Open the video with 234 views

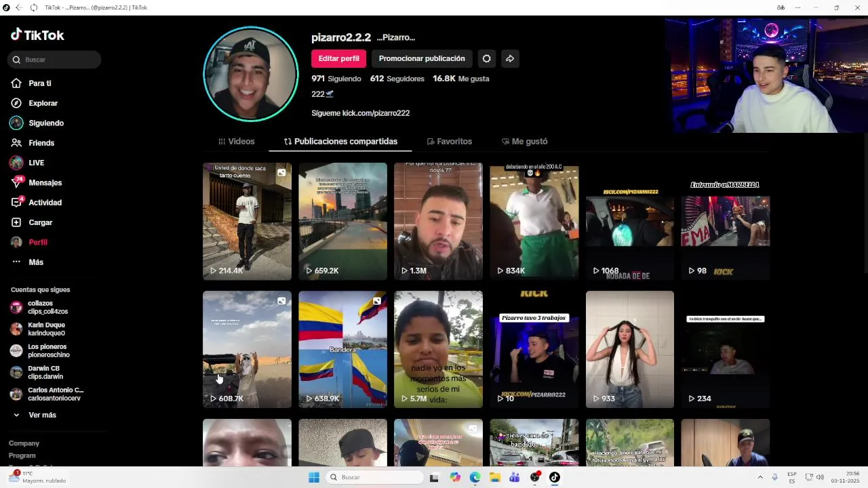pyautogui.click(x=726, y=349)
